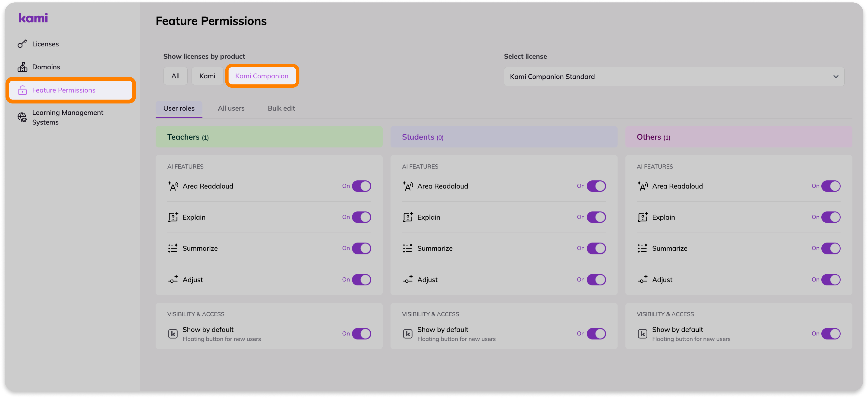This screenshot has height=398, width=868.
Task: Click the kami logo
Action: click(33, 18)
